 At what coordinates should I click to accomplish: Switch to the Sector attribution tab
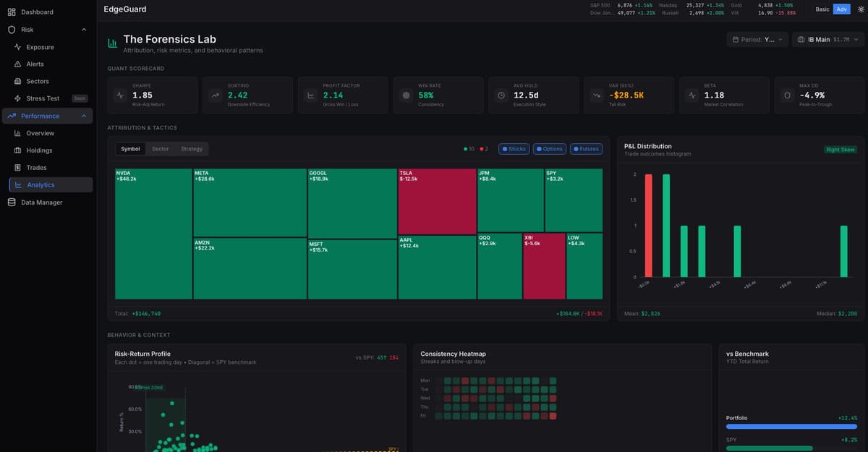(160, 149)
